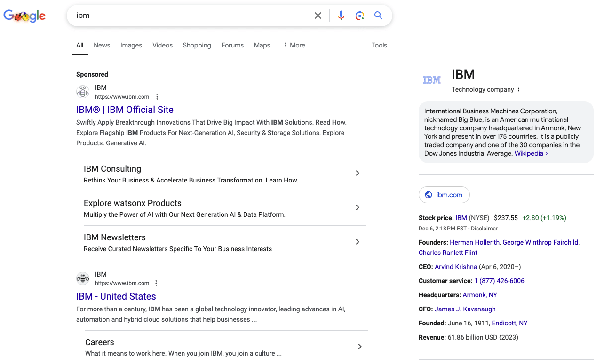Screen dimensions: 604x364
Task: Open Google Lens image search icon
Action: (360, 16)
